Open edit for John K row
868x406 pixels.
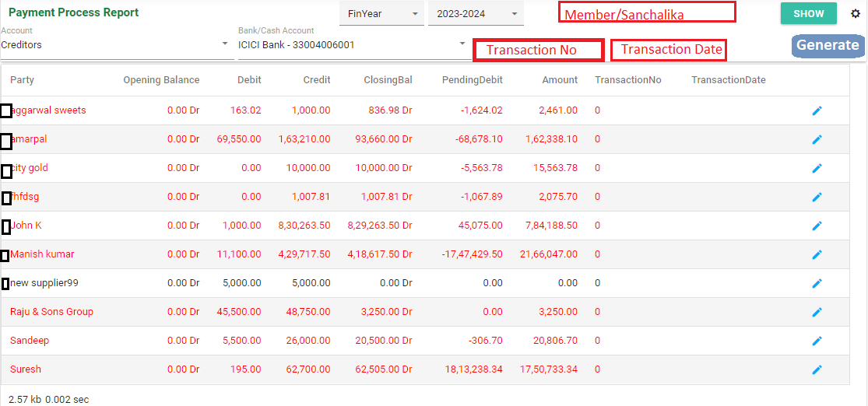pos(817,226)
